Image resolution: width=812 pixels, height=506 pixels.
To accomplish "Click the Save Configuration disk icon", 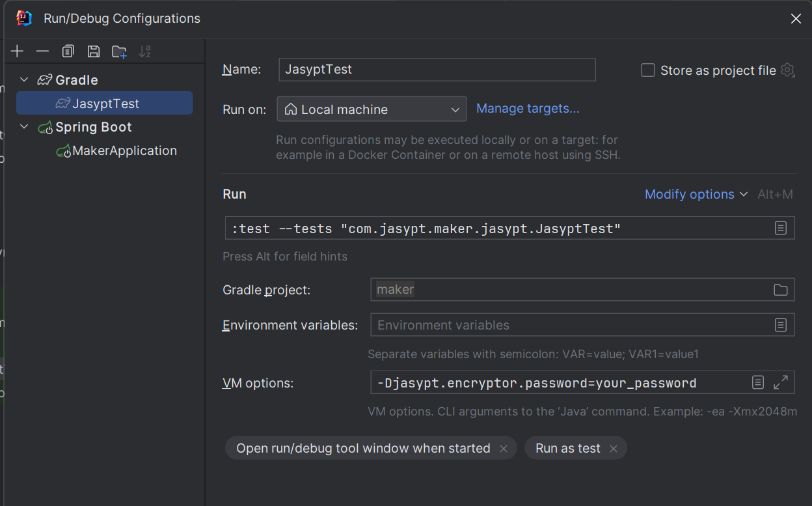I will tap(94, 51).
